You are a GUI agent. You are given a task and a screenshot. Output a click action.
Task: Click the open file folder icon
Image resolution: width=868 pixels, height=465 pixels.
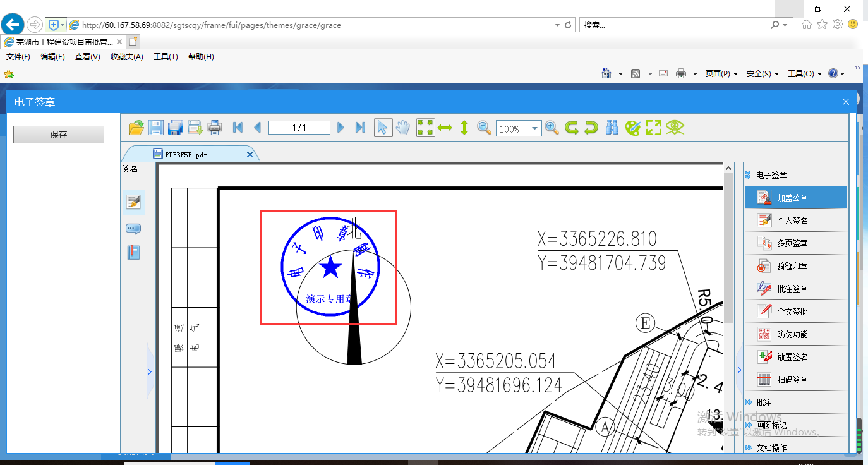click(x=136, y=128)
